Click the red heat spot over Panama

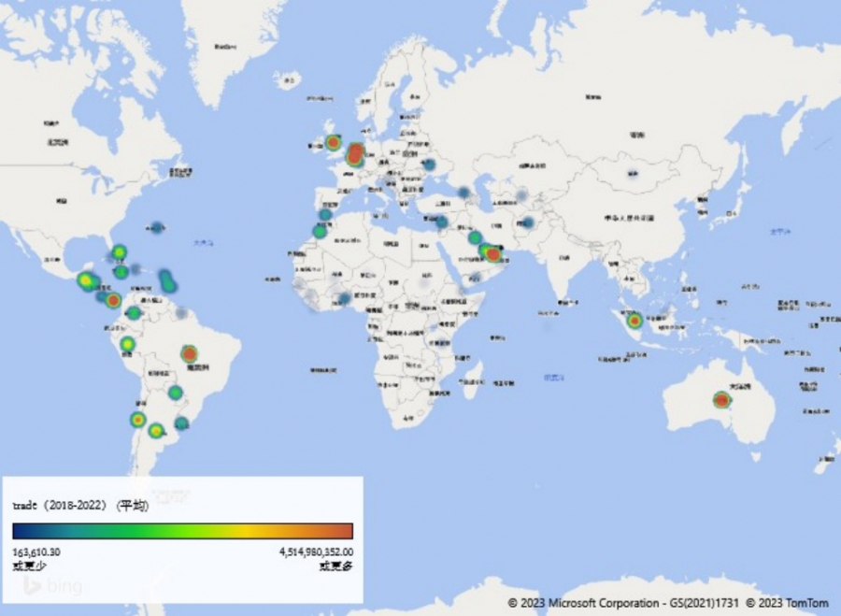[x=113, y=300]
